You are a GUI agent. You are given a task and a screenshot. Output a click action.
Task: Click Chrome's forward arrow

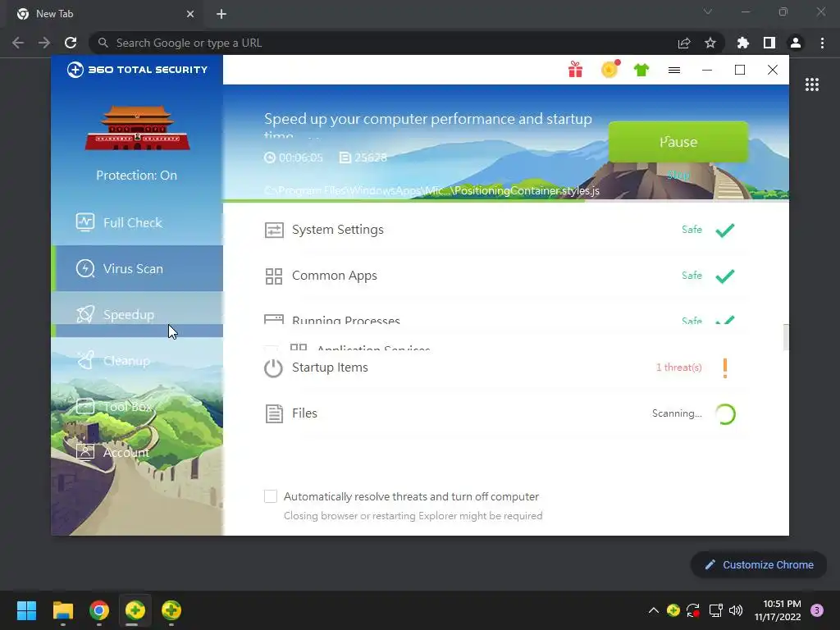coord(44,43)
